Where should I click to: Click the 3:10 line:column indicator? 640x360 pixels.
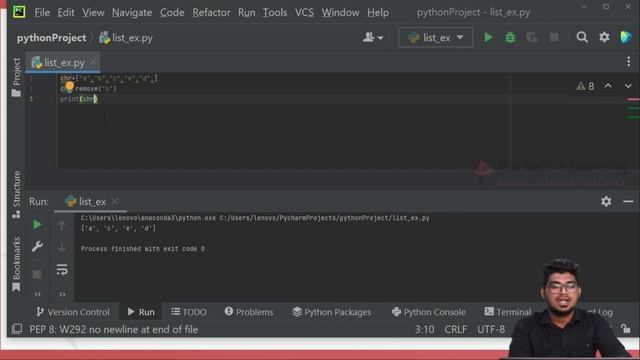point(424,329)
